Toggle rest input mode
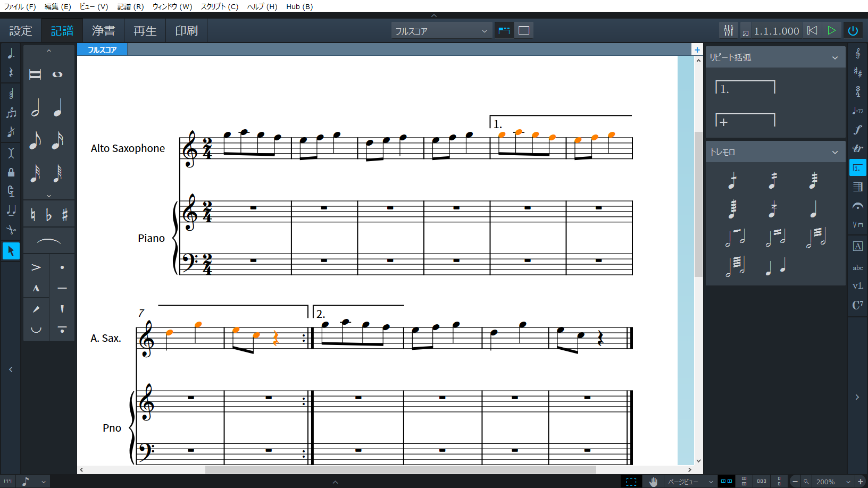This screenshot has width=868, height=488. click(x=11, y=72)
